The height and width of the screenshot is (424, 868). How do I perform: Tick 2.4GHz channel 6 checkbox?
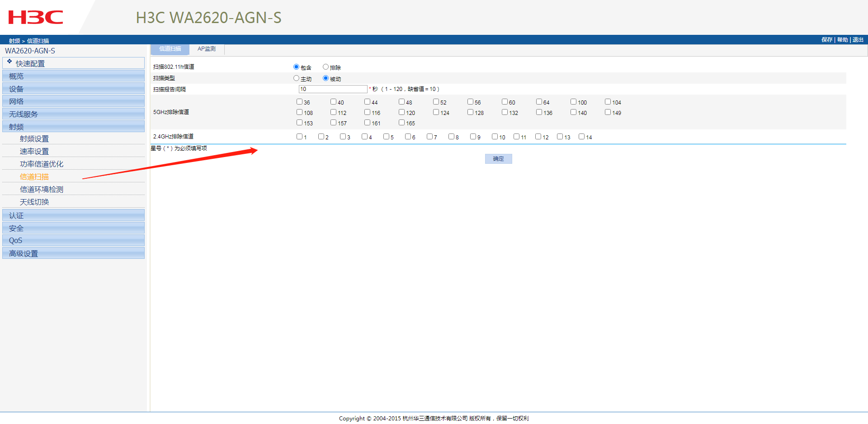point(408,137)
